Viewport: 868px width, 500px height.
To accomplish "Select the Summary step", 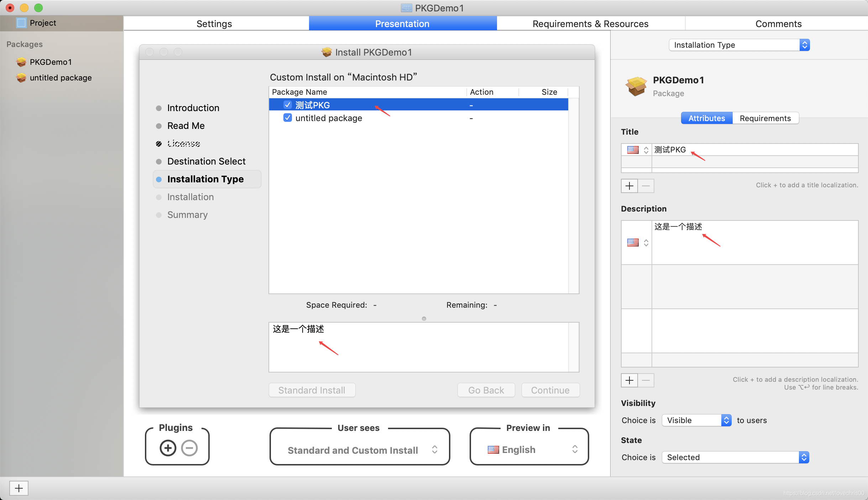I will [188, 215].
